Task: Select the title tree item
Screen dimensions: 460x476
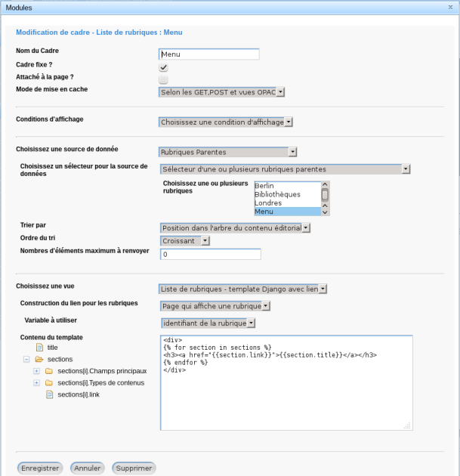Action: click(52, 348)
